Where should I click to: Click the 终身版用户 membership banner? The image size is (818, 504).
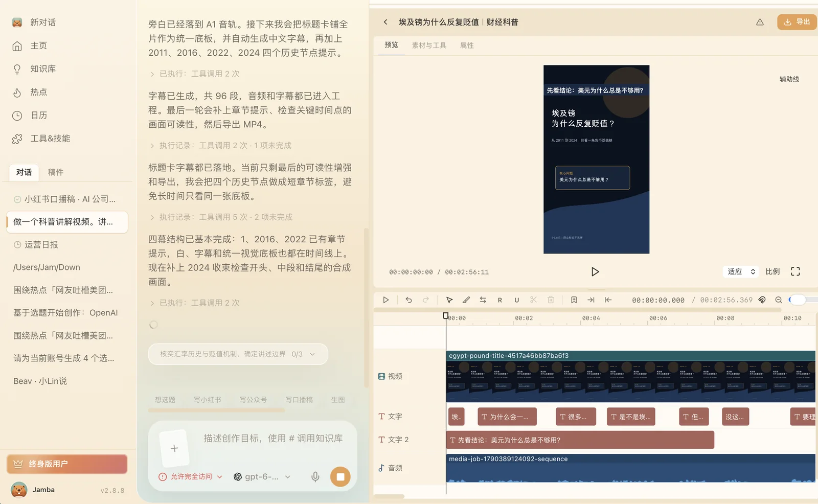67,464
